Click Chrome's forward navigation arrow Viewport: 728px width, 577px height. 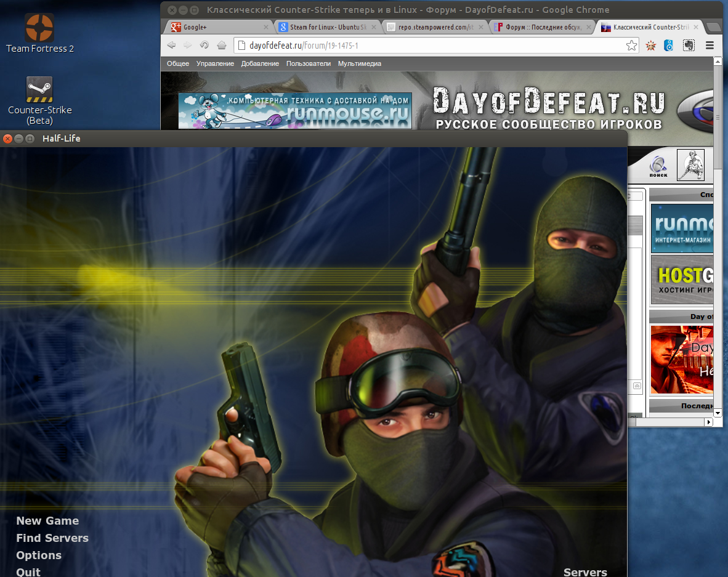click(188, 45)
